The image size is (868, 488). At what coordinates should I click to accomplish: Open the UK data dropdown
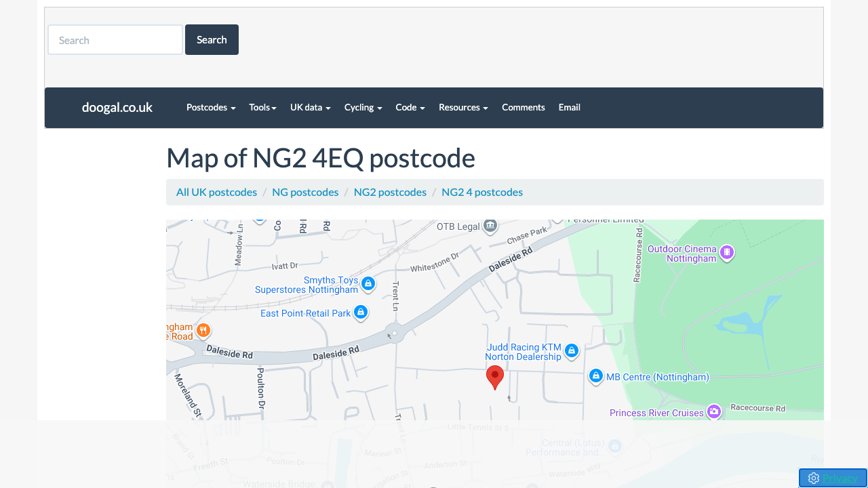pyautogui.click(x=310, y=107)
